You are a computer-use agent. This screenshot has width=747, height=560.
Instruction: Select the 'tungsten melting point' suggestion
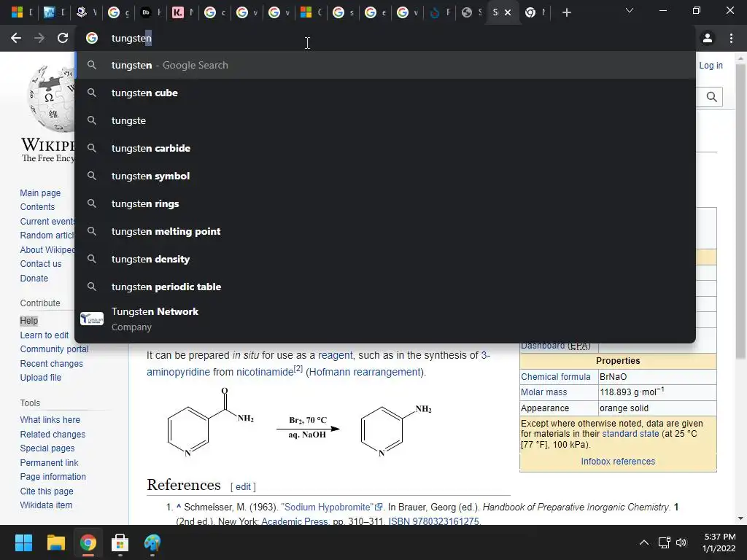coord(385,231)
